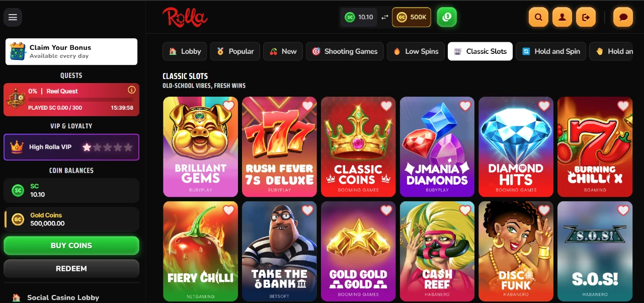
Task: Select the SC 10.10 balance pill
Action: 359,17
